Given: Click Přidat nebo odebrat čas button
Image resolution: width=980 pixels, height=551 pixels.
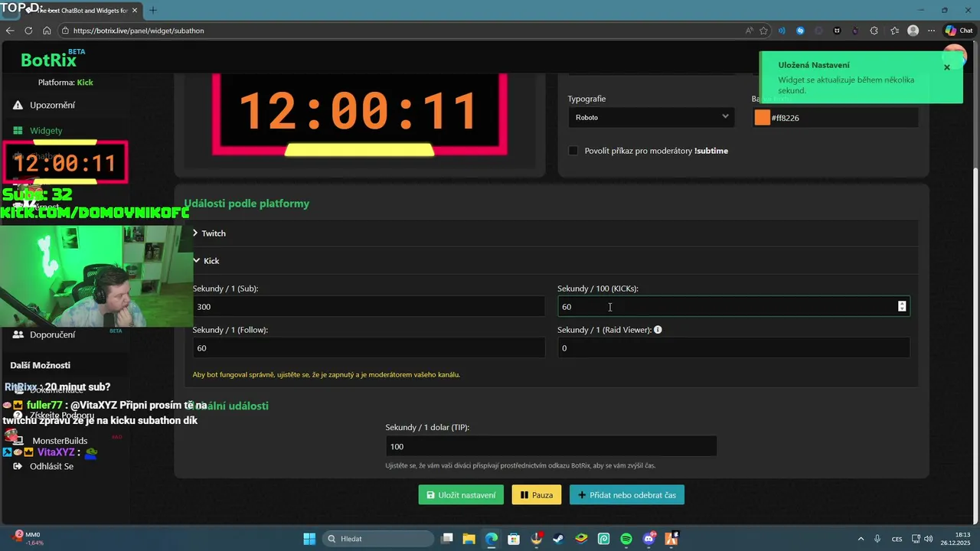Looking at the screenshot, I should (x=627, y=495).
